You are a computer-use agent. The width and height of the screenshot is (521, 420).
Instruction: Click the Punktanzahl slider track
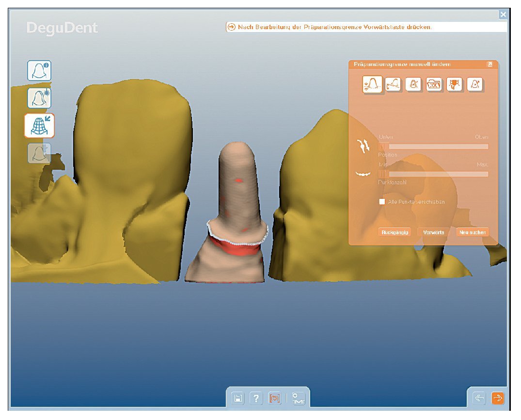coord(433,174)
